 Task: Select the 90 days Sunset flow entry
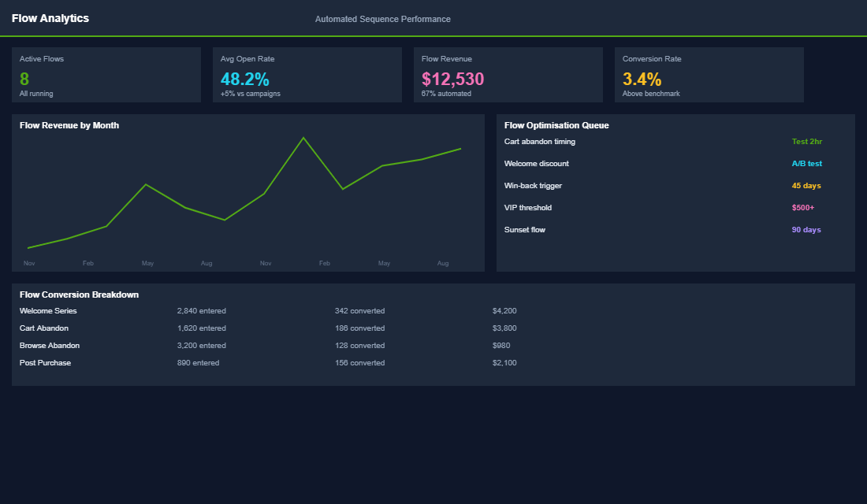click(806, 229)
